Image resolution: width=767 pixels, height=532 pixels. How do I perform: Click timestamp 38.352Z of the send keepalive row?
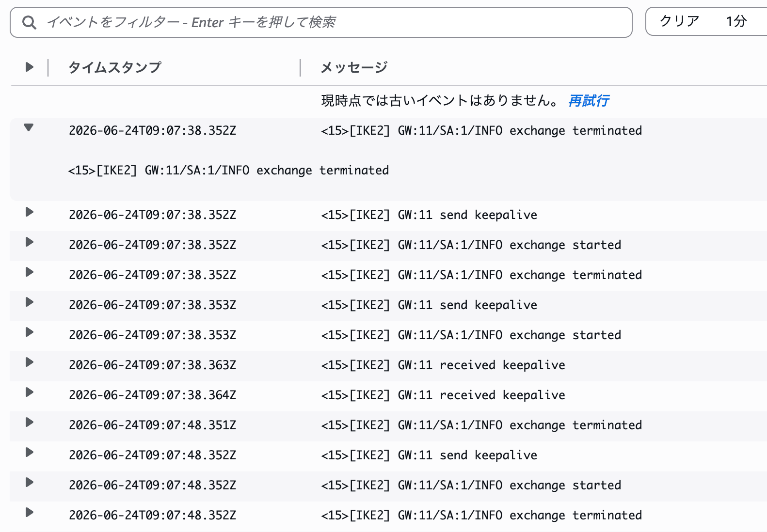coord(152,215)
